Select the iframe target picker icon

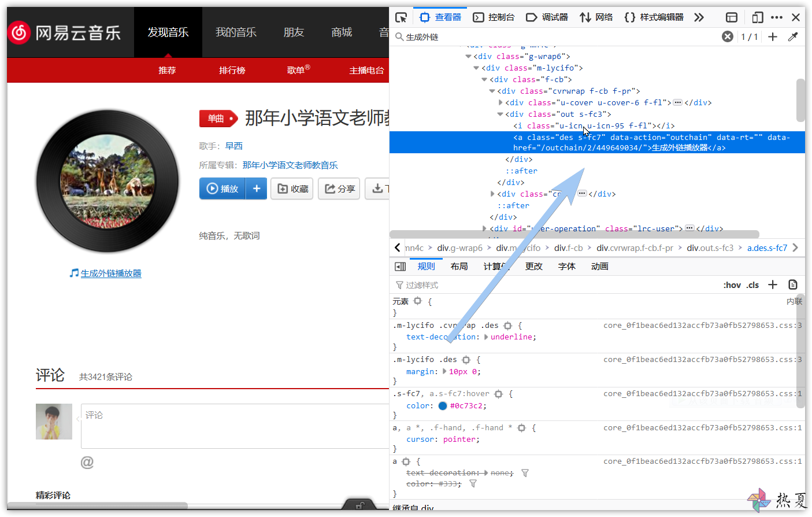pyautogui.click(x=732, y=17)
